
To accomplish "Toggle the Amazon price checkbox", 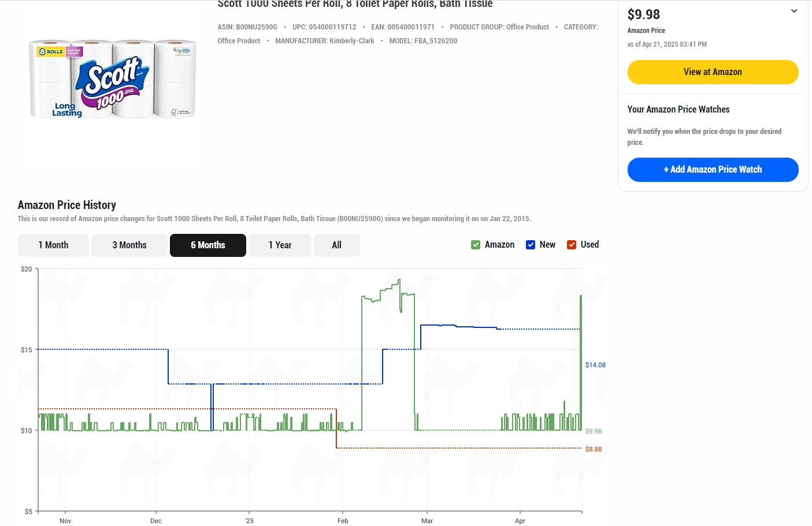I will point(476,245).
